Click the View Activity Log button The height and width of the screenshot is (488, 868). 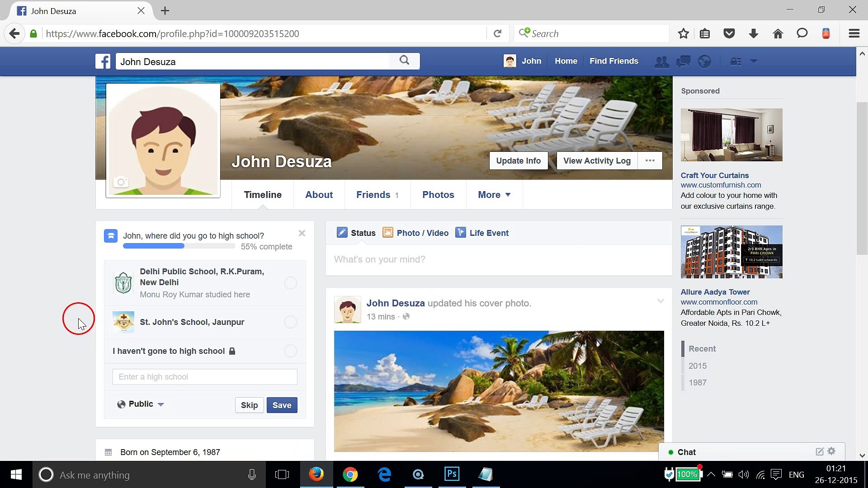(x=596, y=160)
